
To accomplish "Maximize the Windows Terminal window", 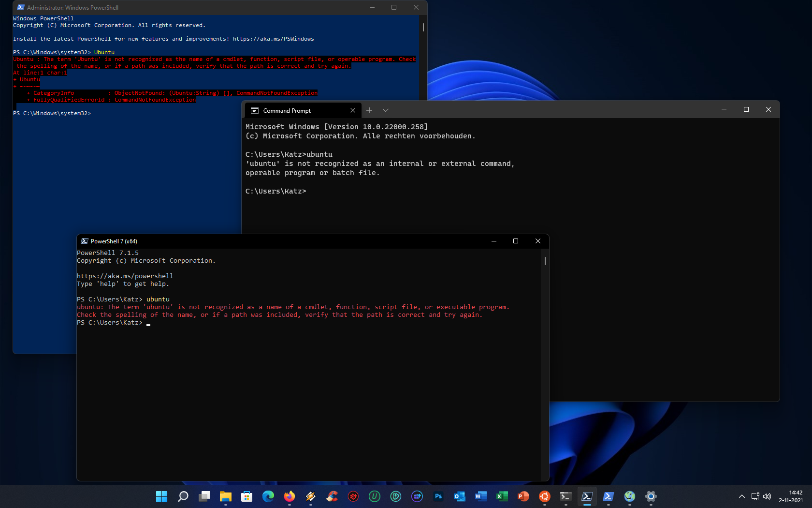I will [746, 110].
